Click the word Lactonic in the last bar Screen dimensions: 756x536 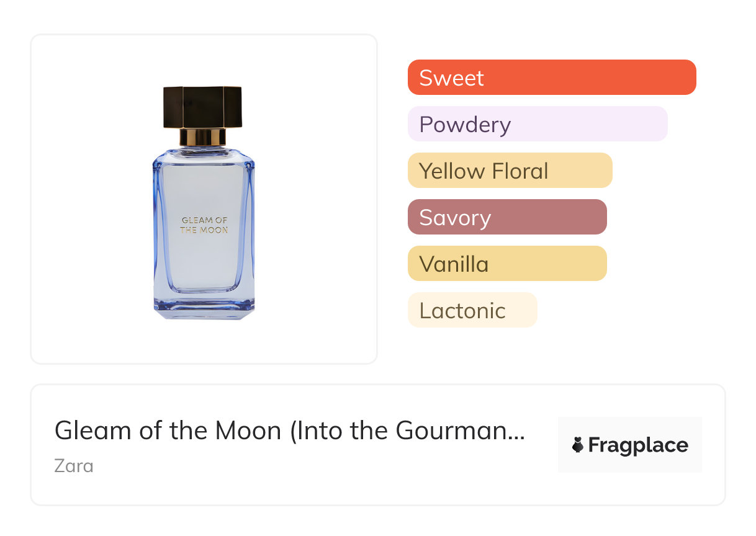pyautogui.click(x=462, y=311)
